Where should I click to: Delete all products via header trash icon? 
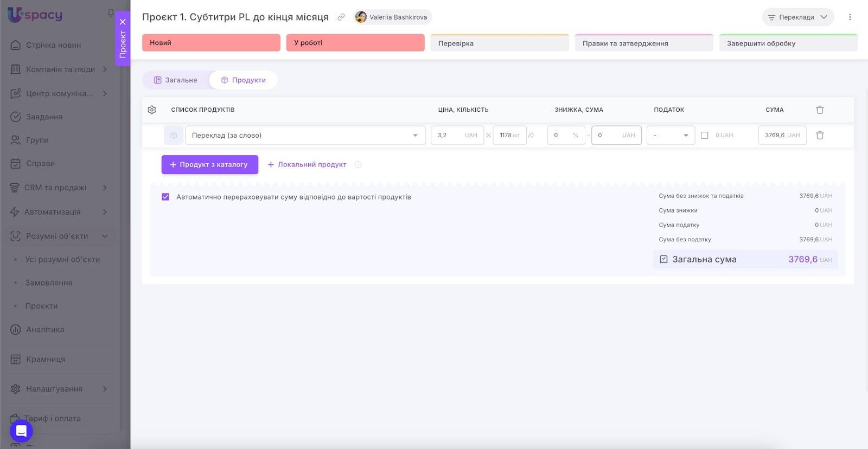(820, 110)
